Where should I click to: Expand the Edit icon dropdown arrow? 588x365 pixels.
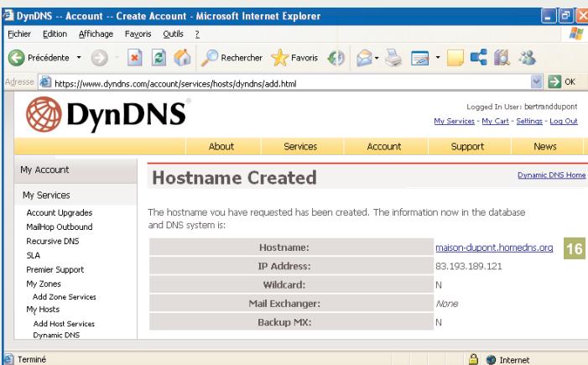[x=438, y=57]
